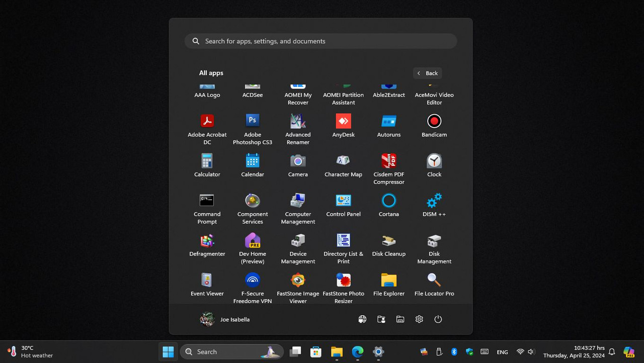Open the power options icon
Image resolution: width=644 pixels, height=363 pixels.
click(x=438, y=319)
